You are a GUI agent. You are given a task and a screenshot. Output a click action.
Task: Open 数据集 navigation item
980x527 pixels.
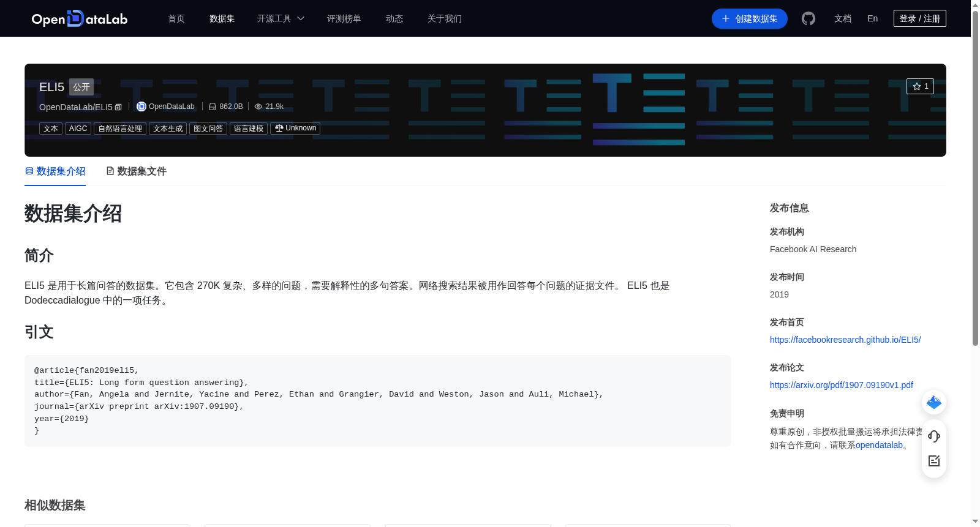tap(222, 18)
